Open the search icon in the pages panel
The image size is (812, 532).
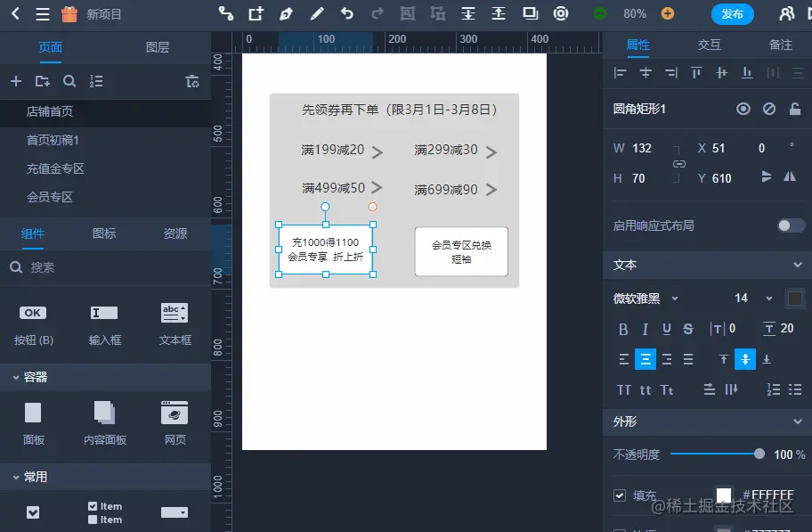coord(69,80)
